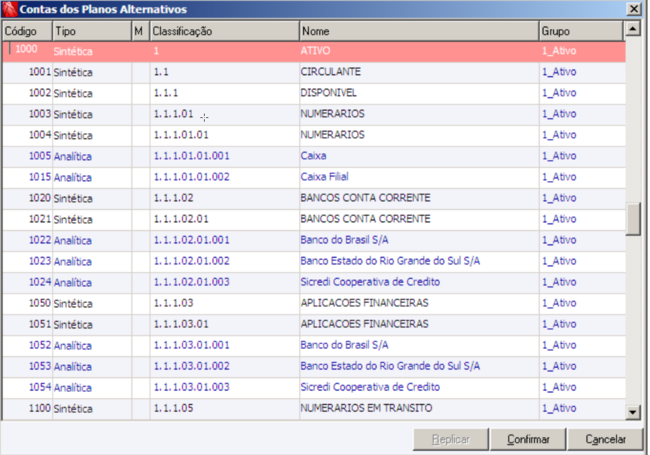The image size is (650, 455).
Task: Click classification 1.1.1.02.01.002
Action: 192,261
